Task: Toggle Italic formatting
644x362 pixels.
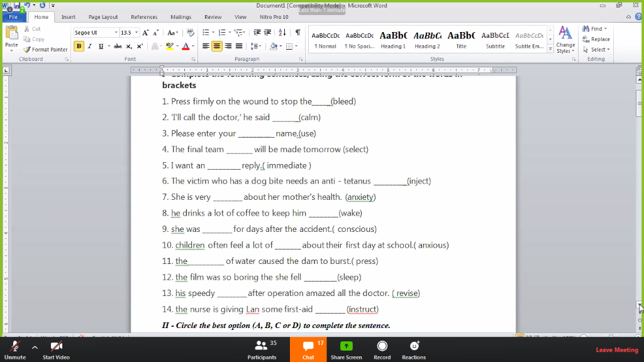Action: pos(89,46)
